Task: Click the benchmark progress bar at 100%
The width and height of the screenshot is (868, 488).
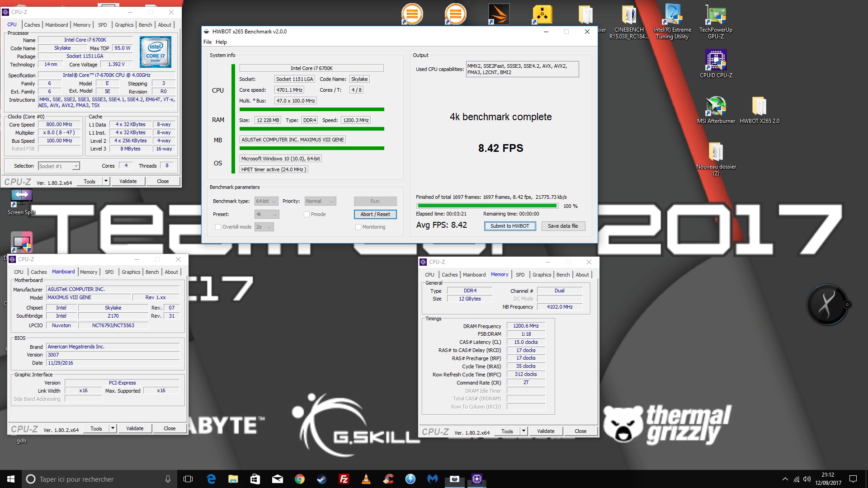Action: coord(487,206)
